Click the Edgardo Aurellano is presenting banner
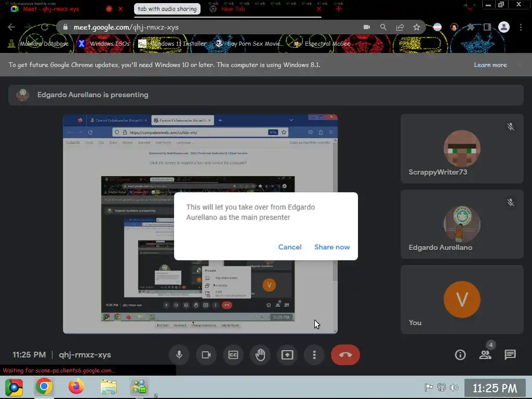 (265, 95)
